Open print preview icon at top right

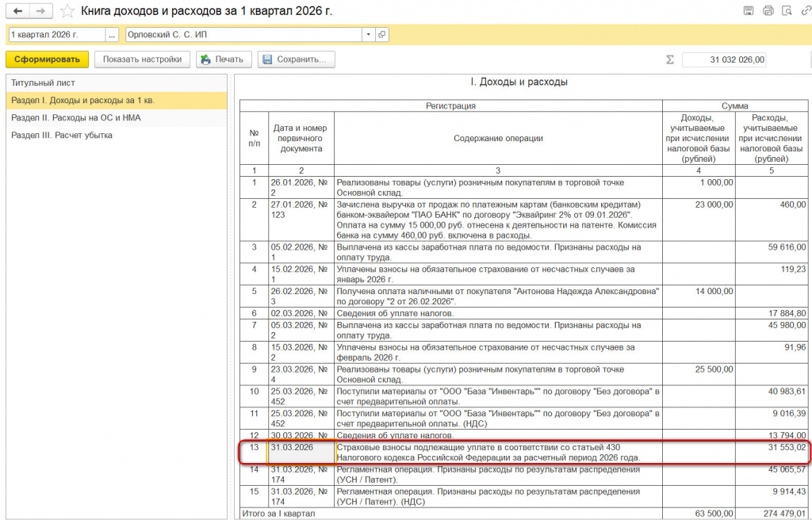pyautogui.click(x=787, y=10)
